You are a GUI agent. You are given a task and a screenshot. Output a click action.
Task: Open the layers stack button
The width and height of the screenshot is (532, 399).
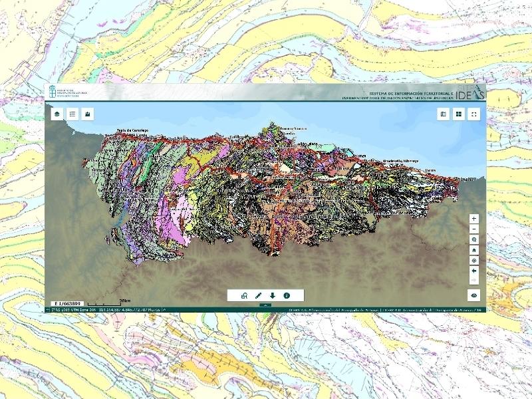pyautogui.click(x=57, y=114)
